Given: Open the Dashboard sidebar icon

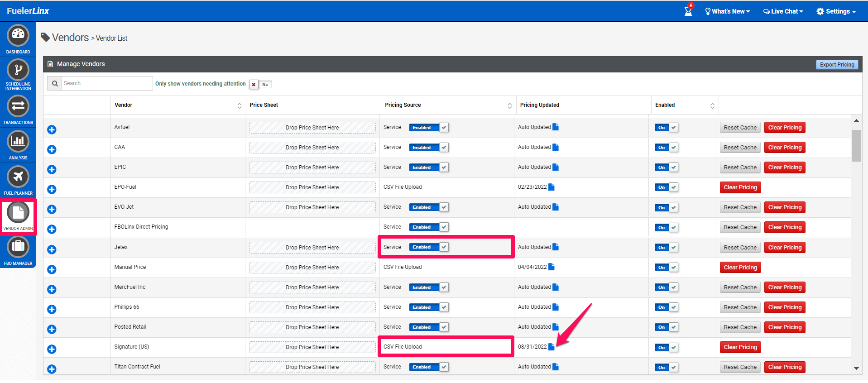Looking at the screenshot, I should 18,35.
